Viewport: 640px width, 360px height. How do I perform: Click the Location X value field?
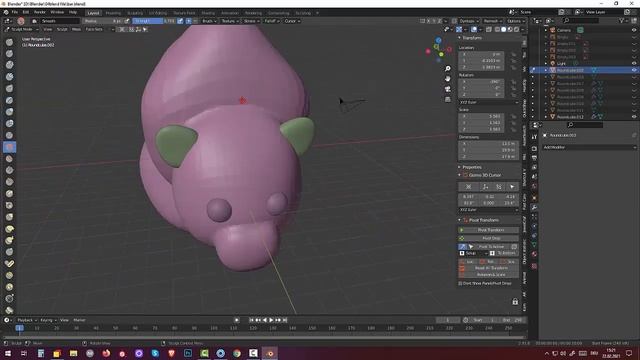[x=481, y=54]
